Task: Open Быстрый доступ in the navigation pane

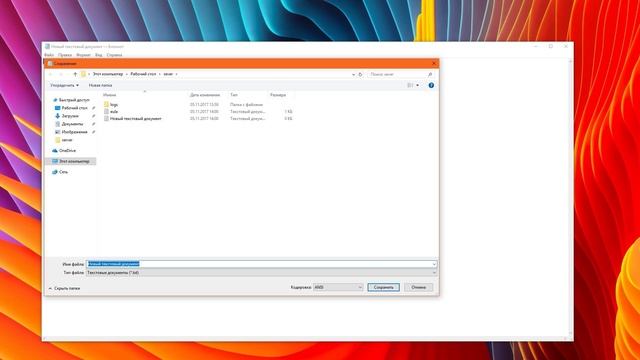Action: 74,100
